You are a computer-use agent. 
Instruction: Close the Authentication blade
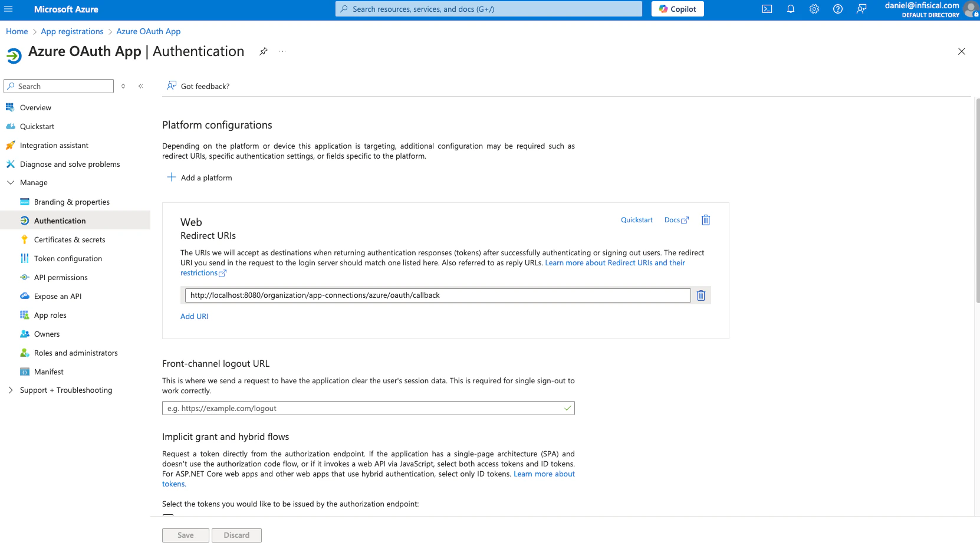(x=962, y=51)
